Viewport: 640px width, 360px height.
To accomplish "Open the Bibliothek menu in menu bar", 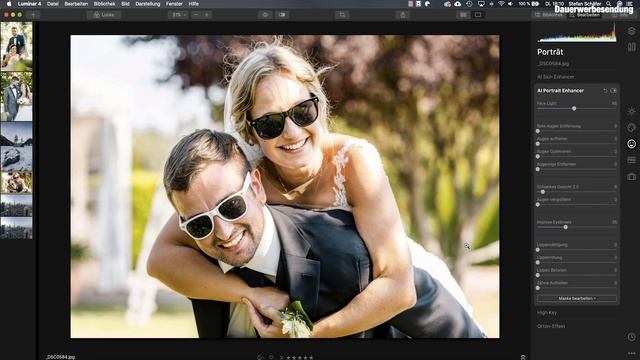I will (104, 4).
